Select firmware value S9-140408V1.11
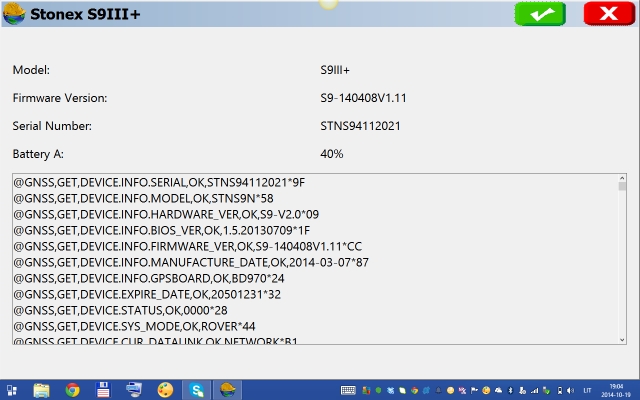 coord(363,98)
